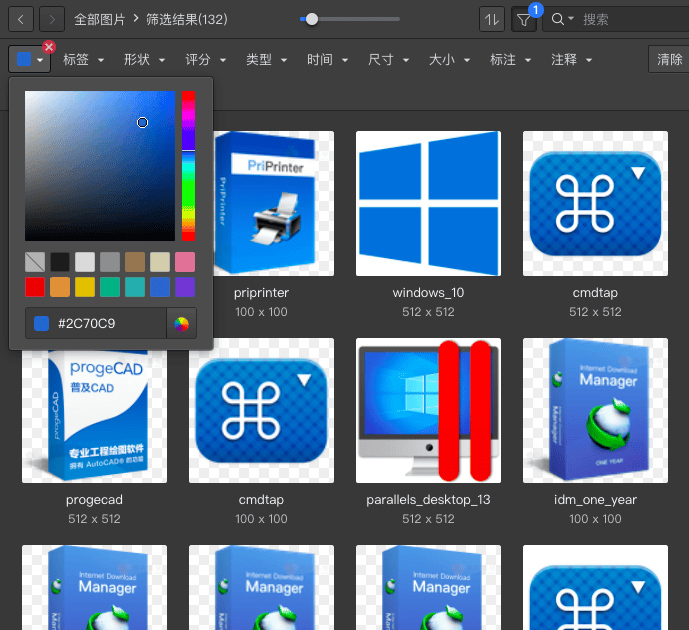The width and height of the screenshot is (689, 630).
Task: Select the purple color swatch
Action: coord(185,287)
